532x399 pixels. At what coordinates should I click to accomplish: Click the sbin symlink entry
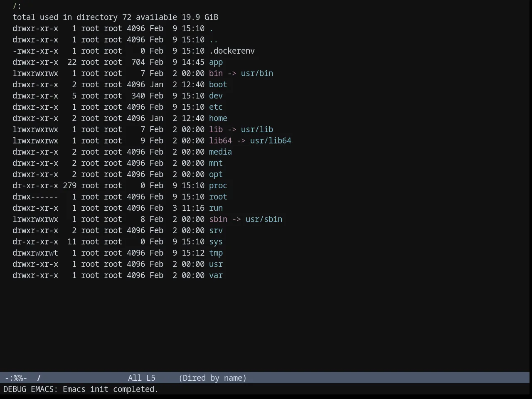point(218,219)
